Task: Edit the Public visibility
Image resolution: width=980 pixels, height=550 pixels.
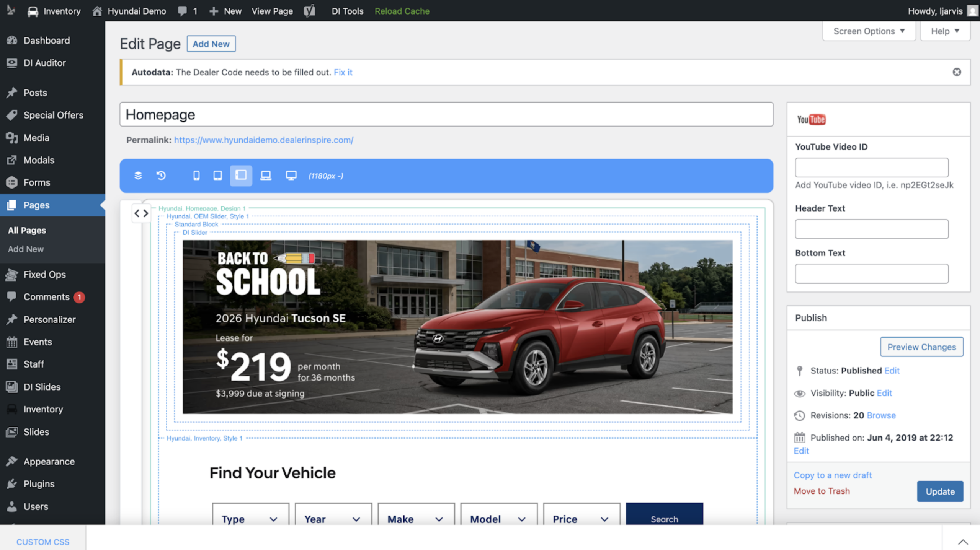Action: click(884, 393)
